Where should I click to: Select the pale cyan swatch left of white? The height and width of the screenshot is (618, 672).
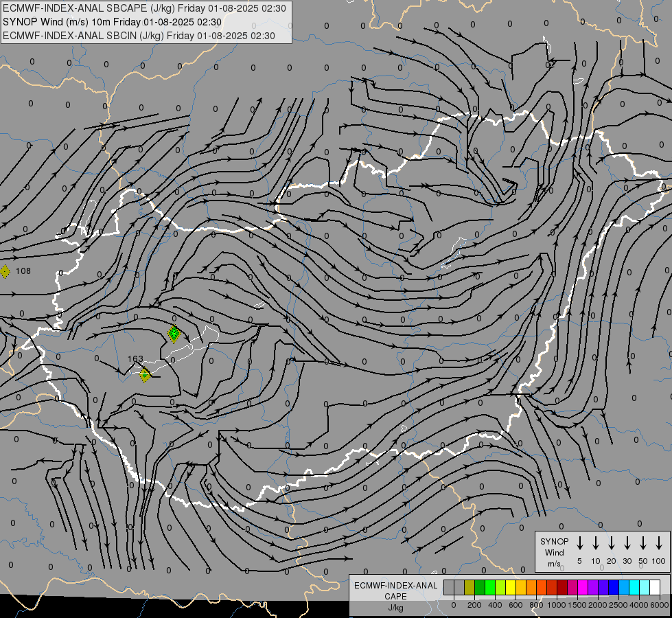coord(645,588)
